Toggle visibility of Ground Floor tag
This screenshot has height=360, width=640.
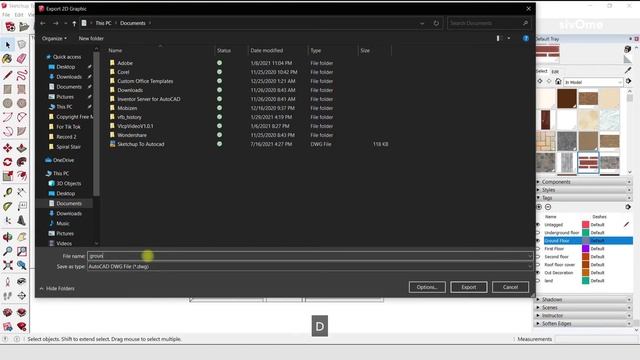click(538, 241)
